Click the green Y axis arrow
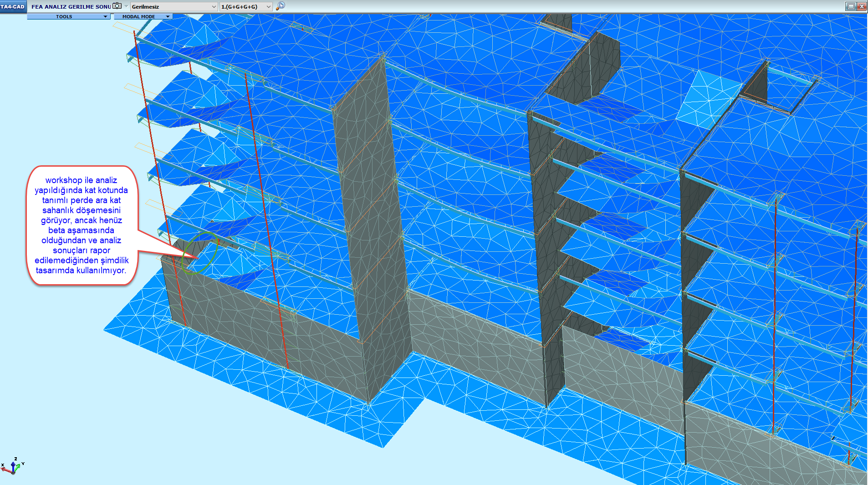Viewport: 868px width, 485px height. coord(19,466)
